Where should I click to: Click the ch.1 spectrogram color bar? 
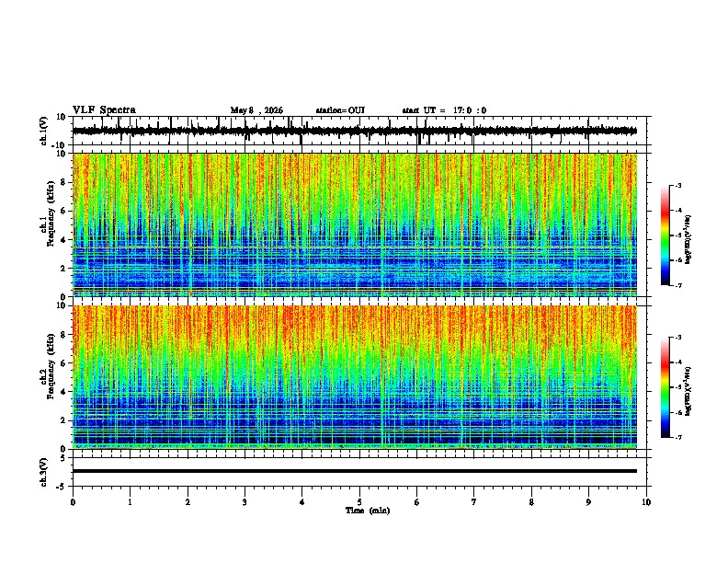coord(665,235)
